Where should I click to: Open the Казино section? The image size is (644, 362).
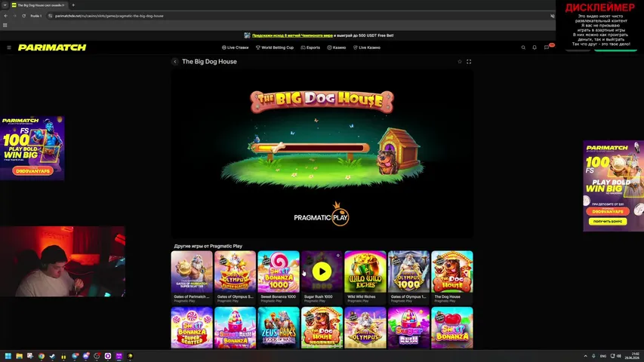click(x=337, y=48)
